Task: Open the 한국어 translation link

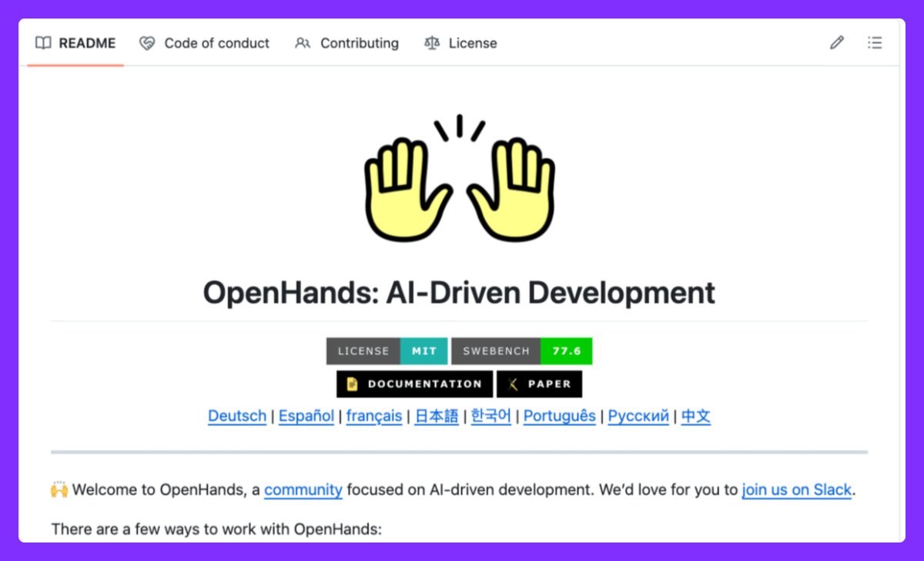Action: click(x=491, y=416)
